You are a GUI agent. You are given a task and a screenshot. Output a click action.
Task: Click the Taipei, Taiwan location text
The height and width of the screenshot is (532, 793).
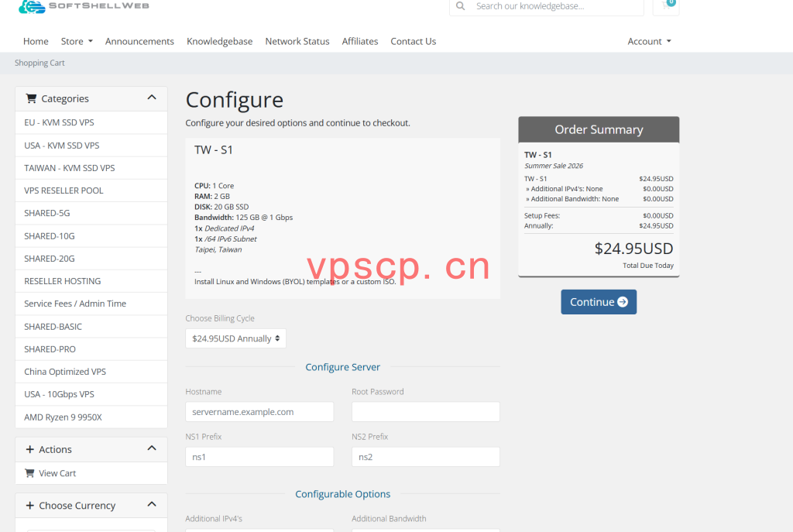pyautogui.click(x=218, y=249)
